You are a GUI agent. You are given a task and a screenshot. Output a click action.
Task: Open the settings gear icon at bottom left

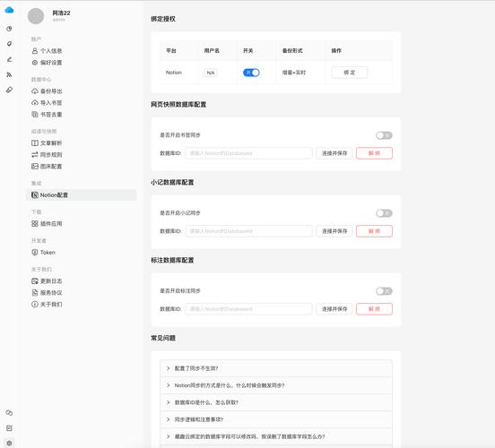pyautogui.click(x=9, y=444)
